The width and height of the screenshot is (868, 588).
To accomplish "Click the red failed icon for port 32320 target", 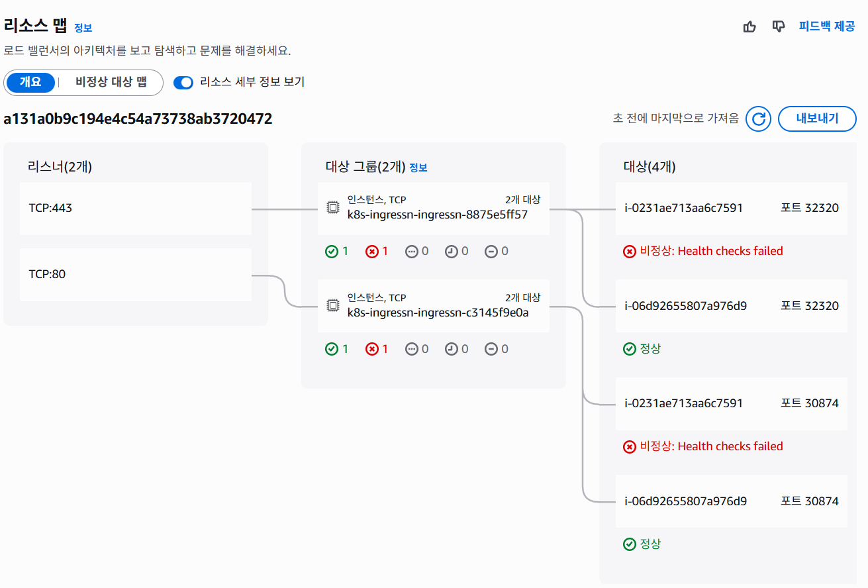I will point(630,252).
